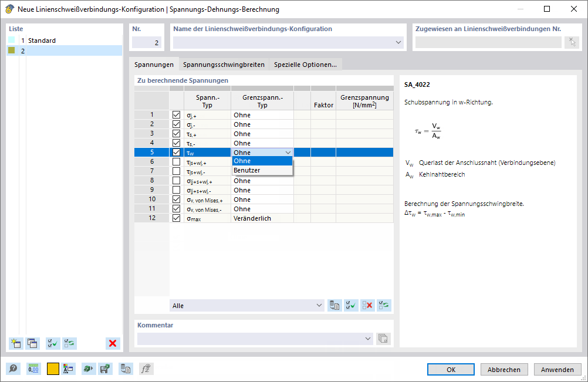Click Ohne cell in row 10

tap(262, 200)
